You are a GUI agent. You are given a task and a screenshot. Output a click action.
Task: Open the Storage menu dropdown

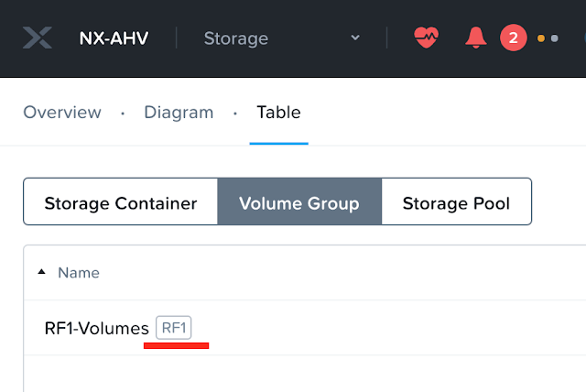[236, 38]
